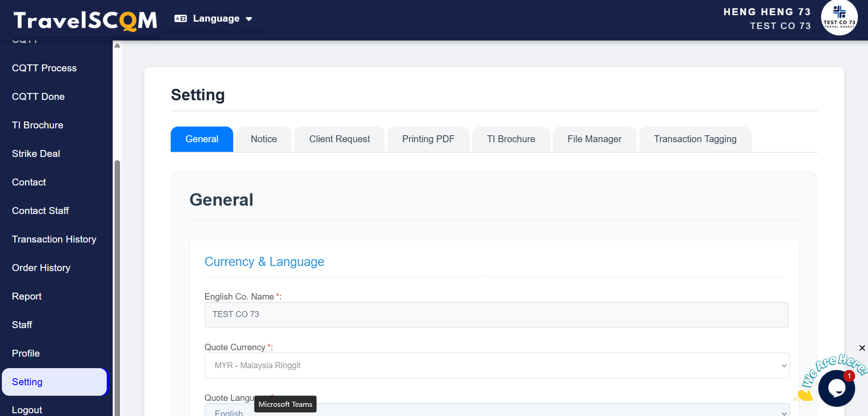Navigate to CQTT Process in sidebar
This screenshot has height=416, width=868.
click(x=44, y=68)
